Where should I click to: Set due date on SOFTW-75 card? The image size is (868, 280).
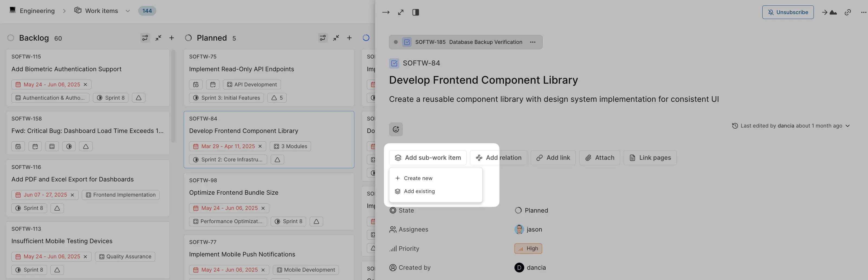point(213,84)
